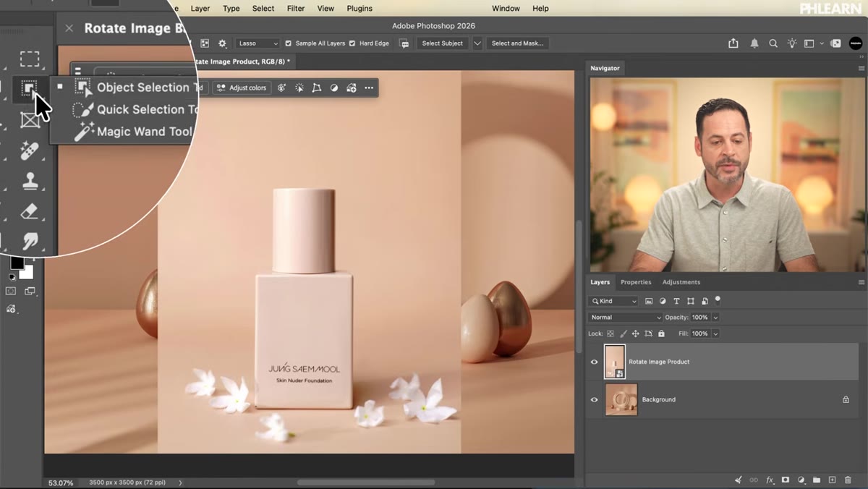Click the Share icon at top right
868x489 pixels.
(x=733, y=43)
